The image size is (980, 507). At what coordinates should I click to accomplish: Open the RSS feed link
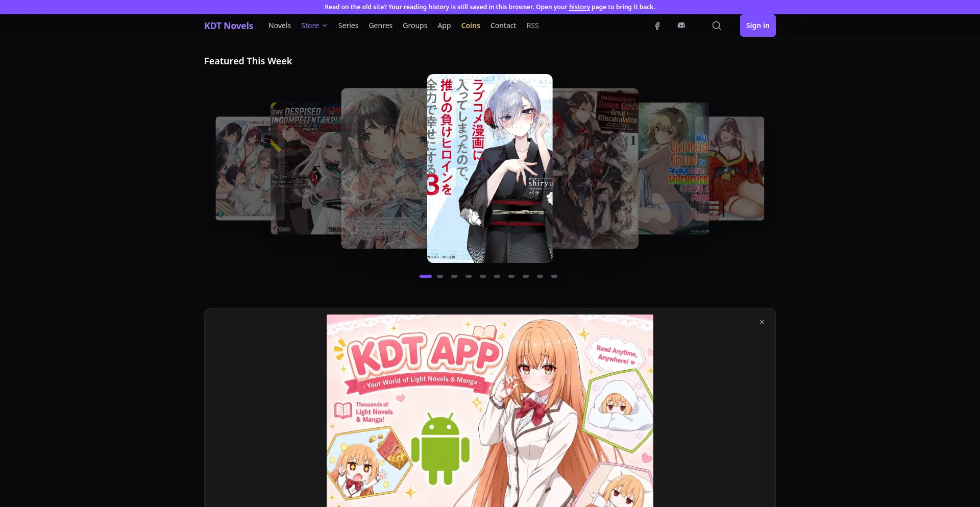[532, 26]
